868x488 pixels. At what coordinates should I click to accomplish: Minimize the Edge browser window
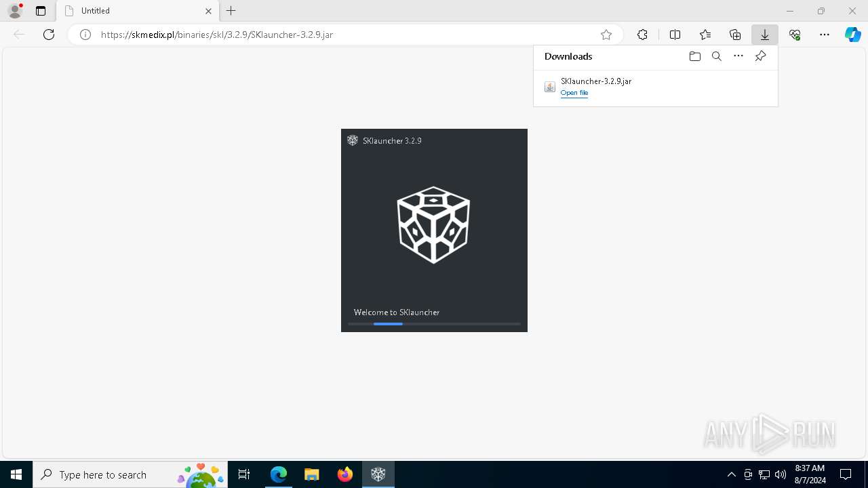(x=790, y=11)
